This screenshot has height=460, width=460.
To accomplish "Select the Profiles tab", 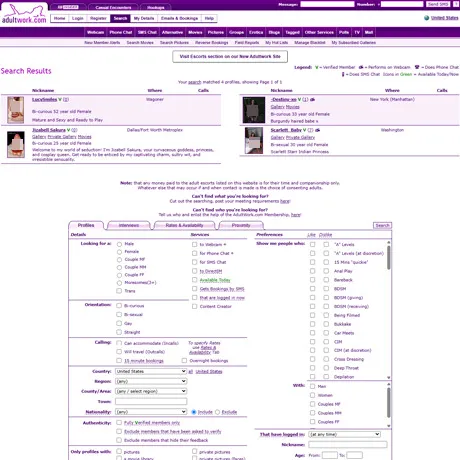I will pos(86,225).
